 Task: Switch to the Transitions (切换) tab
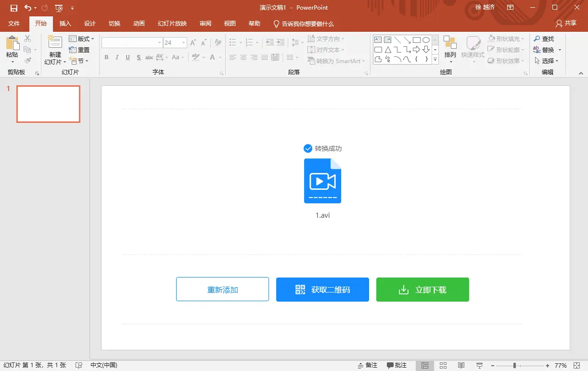pos(114,24)
